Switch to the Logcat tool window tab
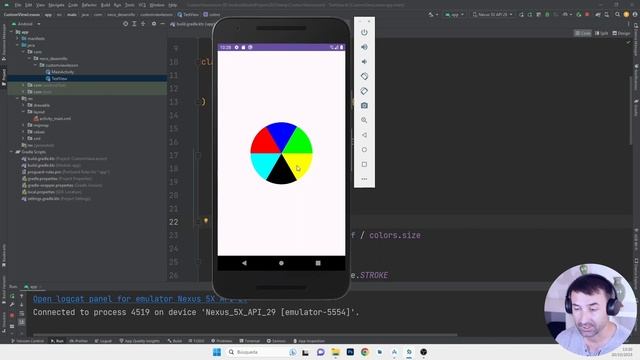The image size is (640, 360). (x=103, y=341)
